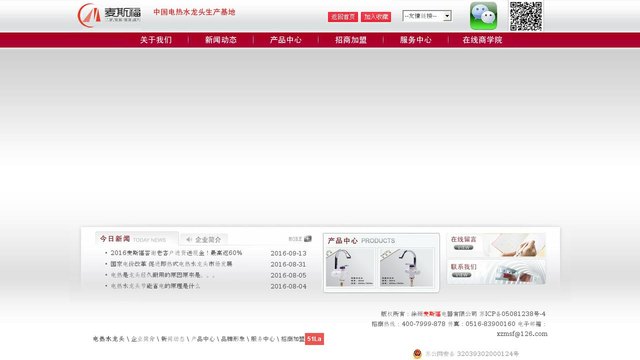Open 新闻动态 menu item

pos(220,40)
